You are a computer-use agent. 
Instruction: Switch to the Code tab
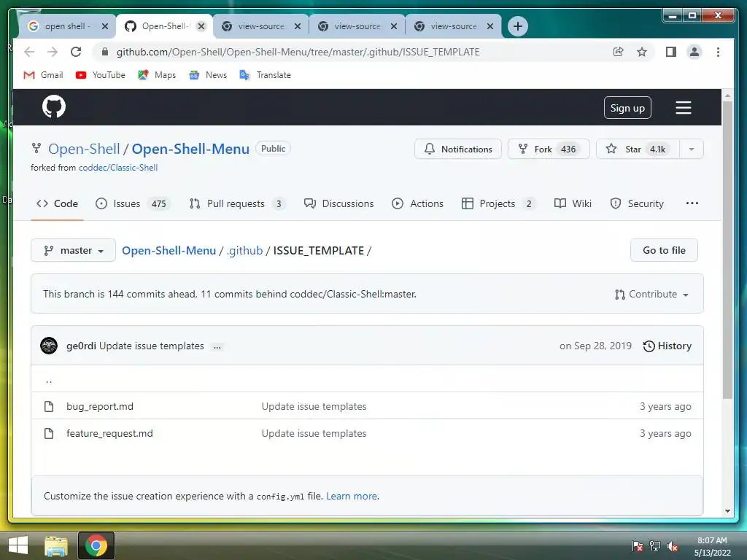point(57,204)
